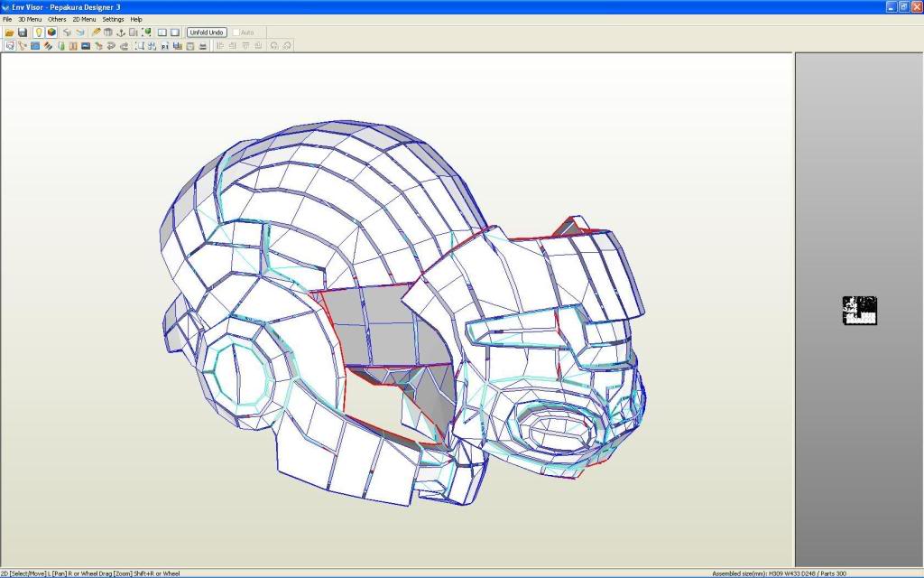Open a file with the folder icon
Screen dimensions: 924x578
coord(9,33)
